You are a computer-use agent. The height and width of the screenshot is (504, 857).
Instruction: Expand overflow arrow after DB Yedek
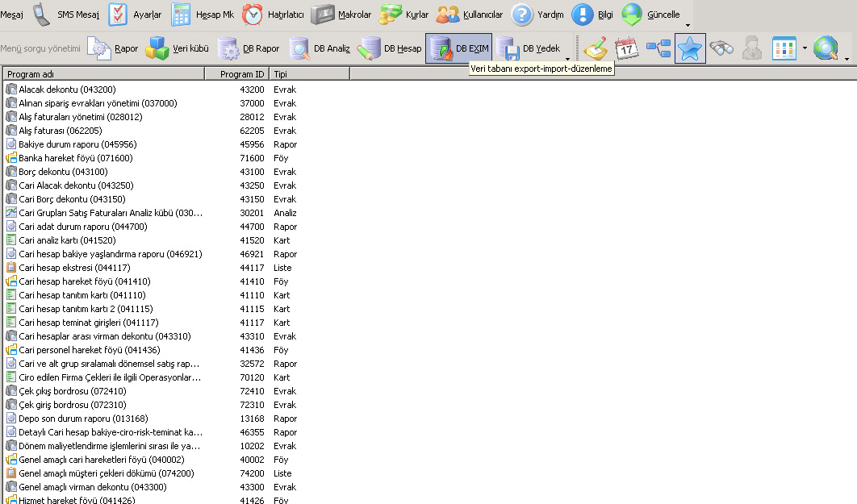[x=567, y=58]
